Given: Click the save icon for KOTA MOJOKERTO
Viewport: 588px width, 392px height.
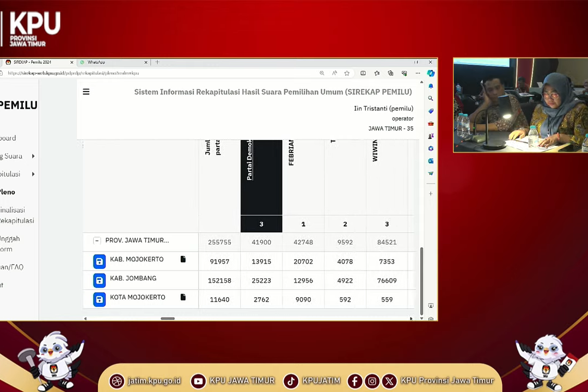Looking at the screenshot, I should 100,299.
